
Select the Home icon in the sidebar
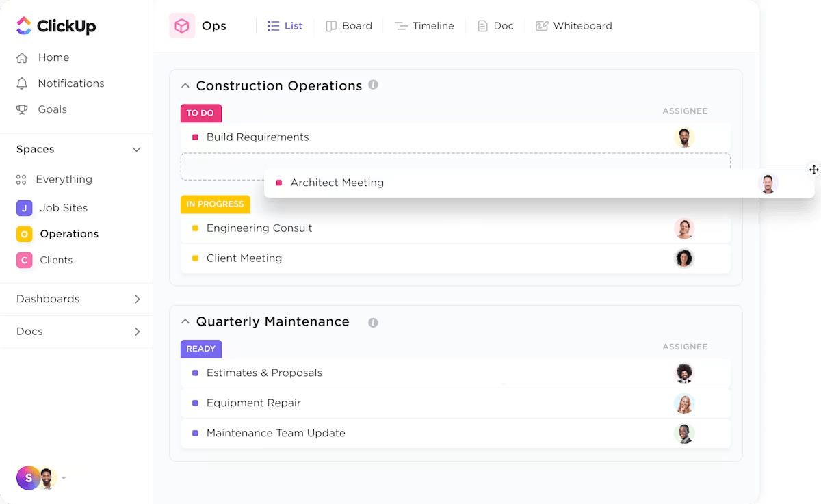[21, 57]
